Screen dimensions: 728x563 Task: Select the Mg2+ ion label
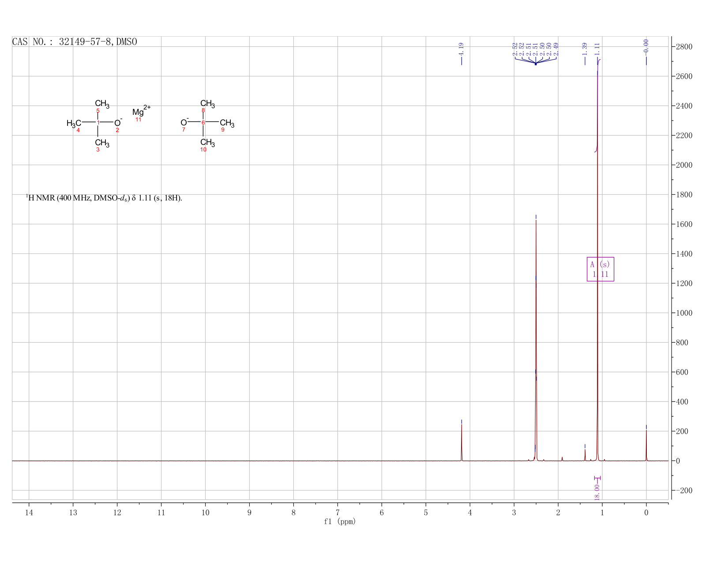pos(141,110)
